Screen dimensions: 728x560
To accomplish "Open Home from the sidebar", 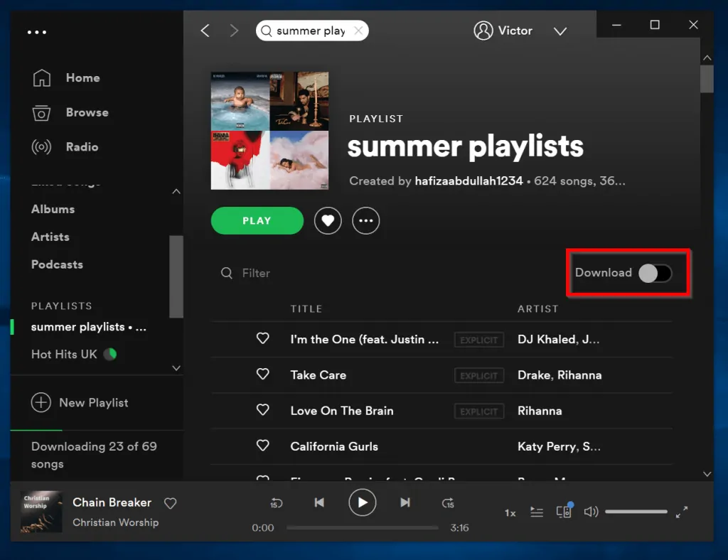I will (x=82, y=77).
